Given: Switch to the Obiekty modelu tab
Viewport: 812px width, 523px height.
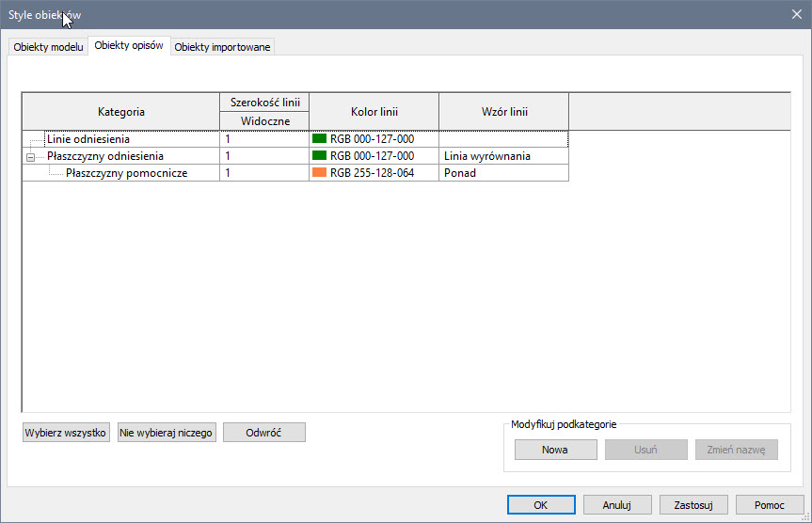Looking at the screenshot, I should (x=48, y=47).
